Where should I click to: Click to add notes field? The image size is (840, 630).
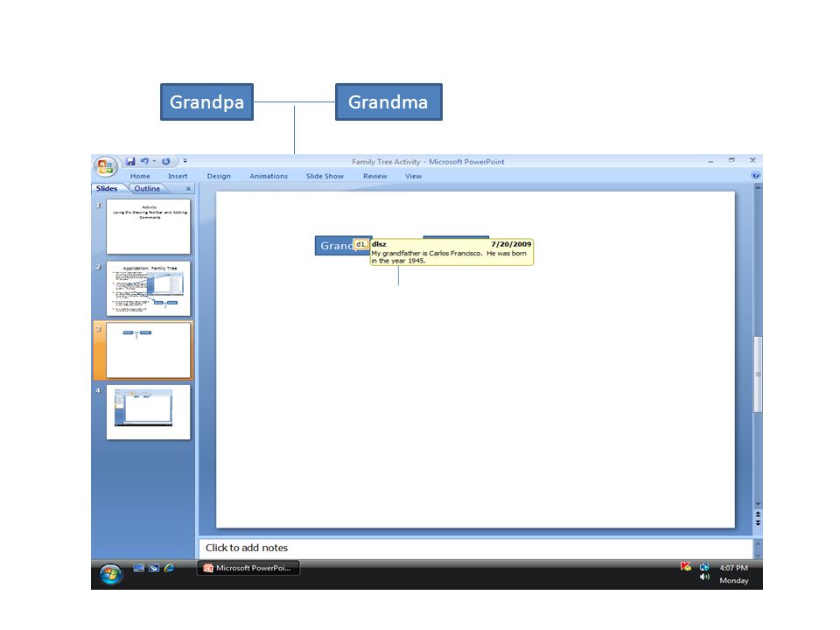pyautogui.click(x=476, y=548)
